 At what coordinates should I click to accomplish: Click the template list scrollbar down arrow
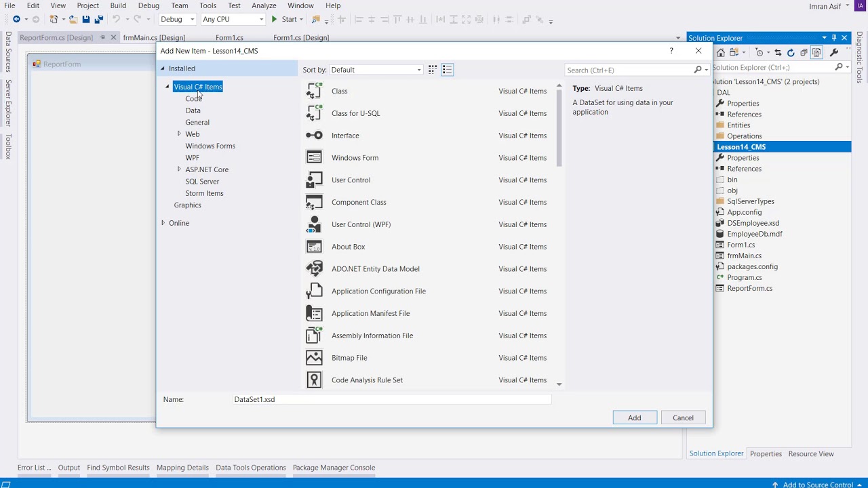[559, 384]
